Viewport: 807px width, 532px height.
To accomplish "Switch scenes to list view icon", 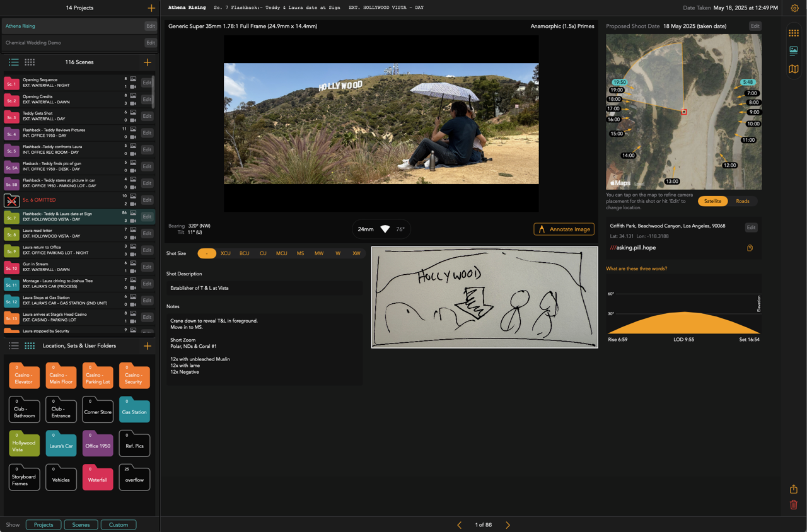I will coord(13,62).
